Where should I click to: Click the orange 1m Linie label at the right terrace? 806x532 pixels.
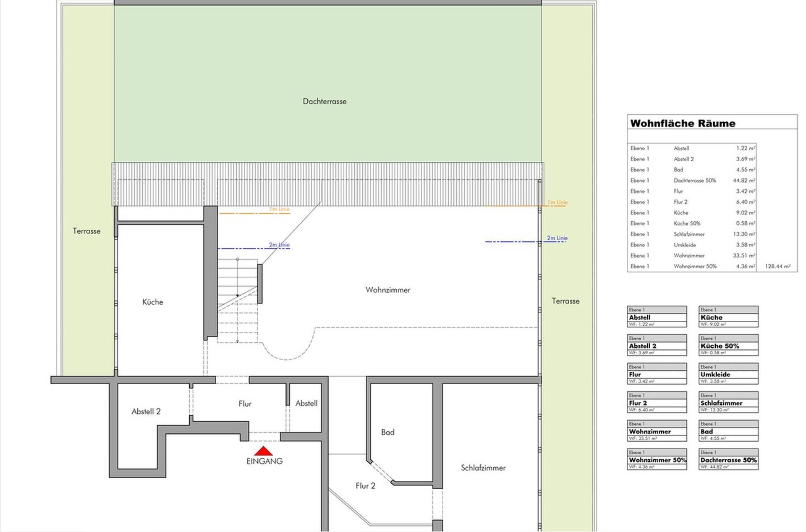[557, 202]
